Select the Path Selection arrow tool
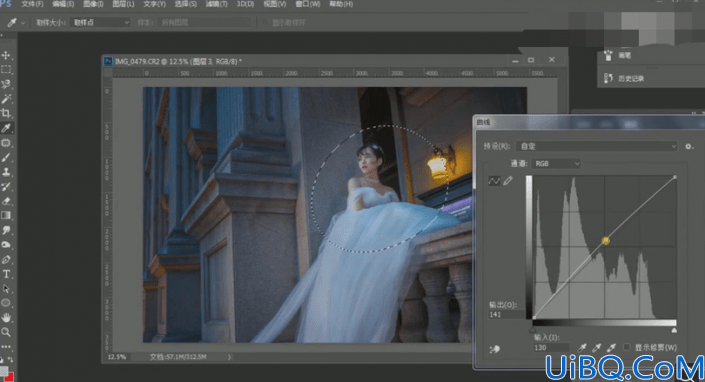 tap(6, 289)
